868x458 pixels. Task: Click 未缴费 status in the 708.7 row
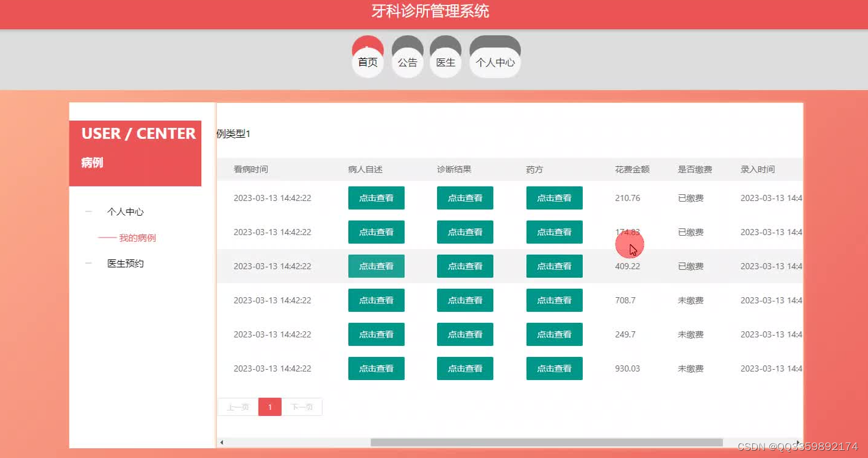691,300
